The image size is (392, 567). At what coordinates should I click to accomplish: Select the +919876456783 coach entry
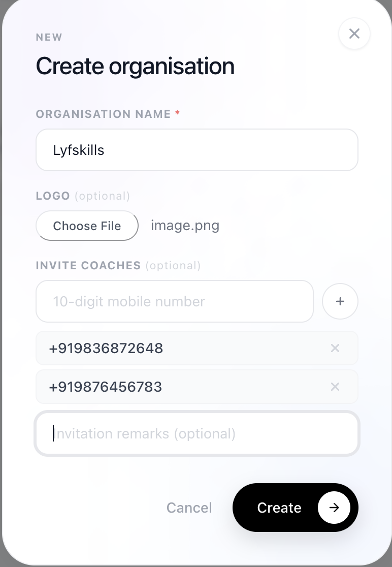197,387
